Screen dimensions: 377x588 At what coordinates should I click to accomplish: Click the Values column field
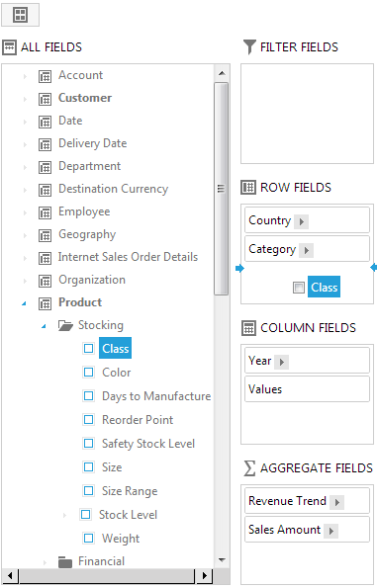coord(307,389)
